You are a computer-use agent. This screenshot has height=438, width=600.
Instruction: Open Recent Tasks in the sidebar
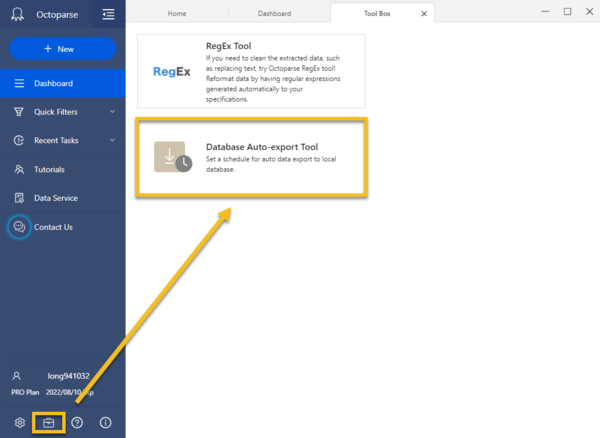63,140
